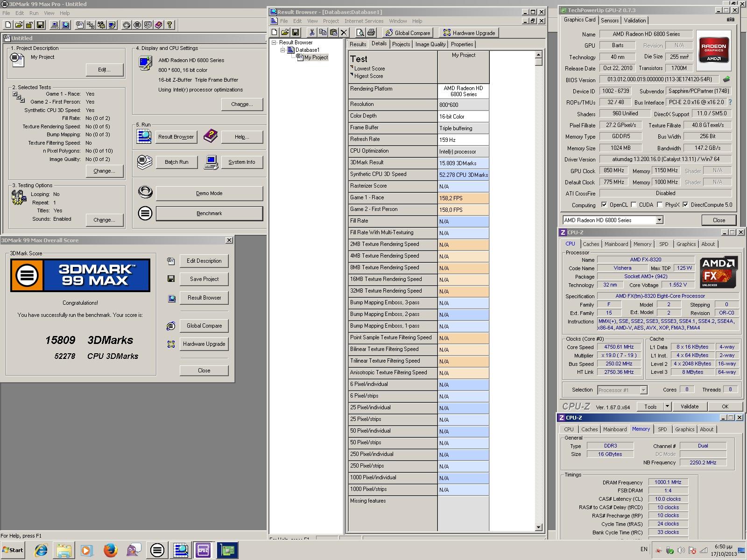The height and width of the screenshot is (560, 747).
Task: Start Demo Mode from 3DMark toolbar icon
Action: [127, 25]
